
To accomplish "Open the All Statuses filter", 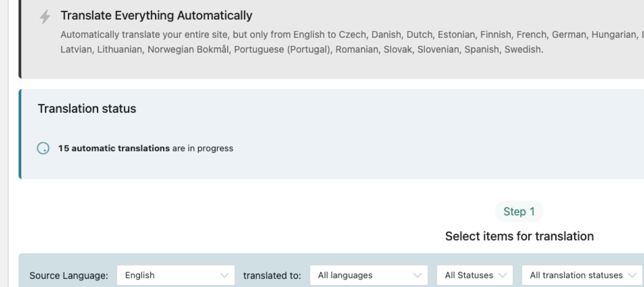I will pyautogui.click(x=475, y=276).
